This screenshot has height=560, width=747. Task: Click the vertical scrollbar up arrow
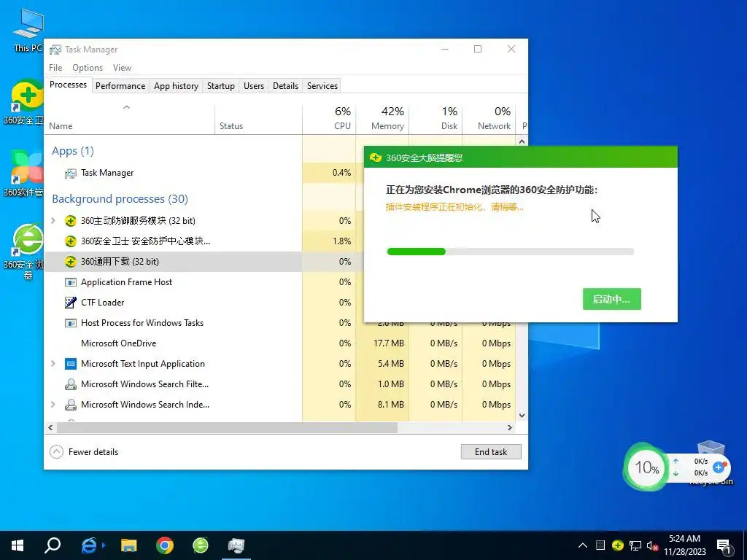pyautogui.click(x=522, y=141)
